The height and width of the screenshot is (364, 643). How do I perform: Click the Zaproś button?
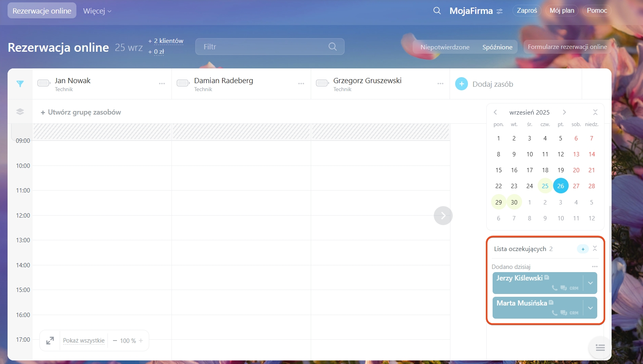[x=527, y=10]
